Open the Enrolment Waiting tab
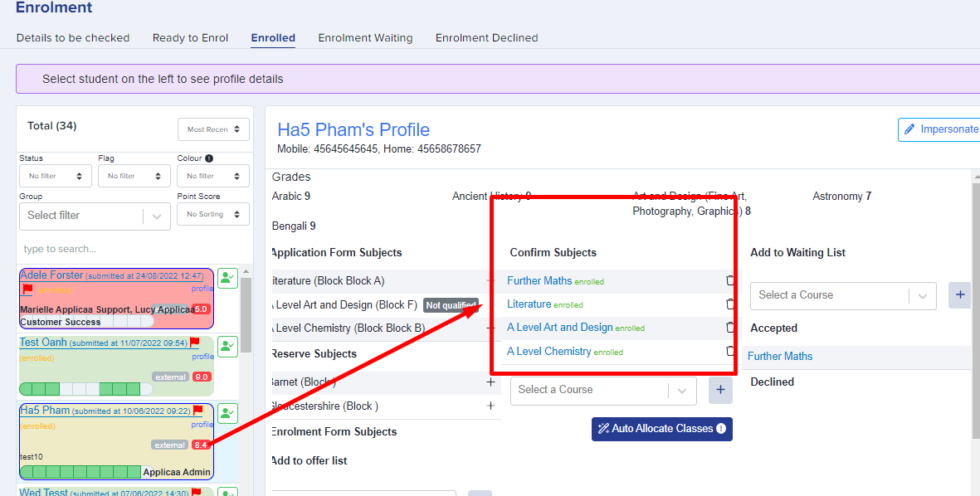Image resolution: width=980 pixels, height=496 pixels. click(365, 37)
